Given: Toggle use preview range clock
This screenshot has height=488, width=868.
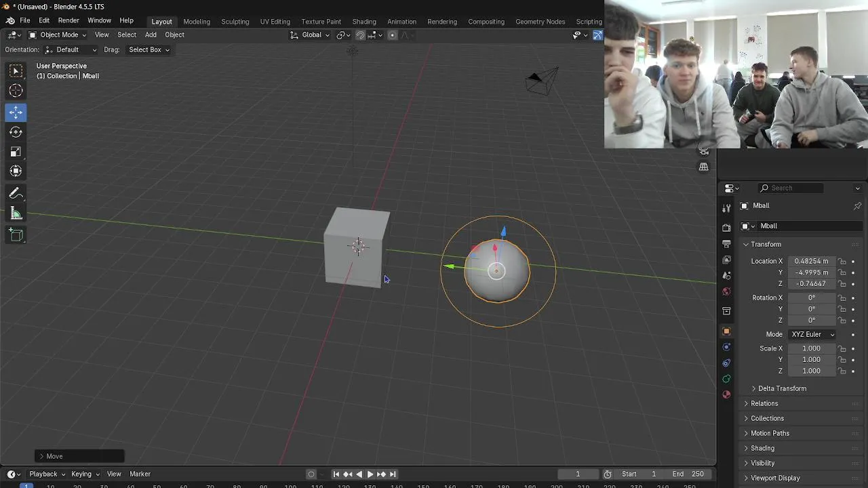Looking at the screenshot, I should tap(608, 474).
